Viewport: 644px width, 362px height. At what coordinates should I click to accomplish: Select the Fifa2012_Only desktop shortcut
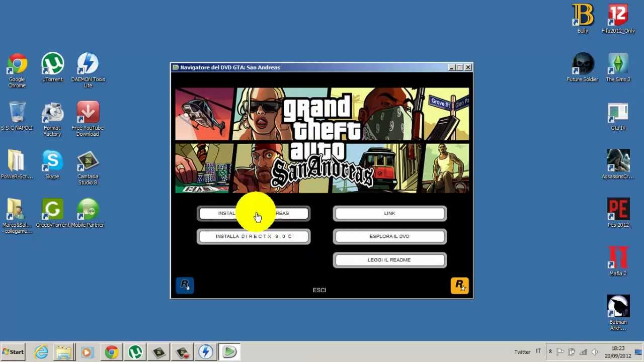[618, 19]
